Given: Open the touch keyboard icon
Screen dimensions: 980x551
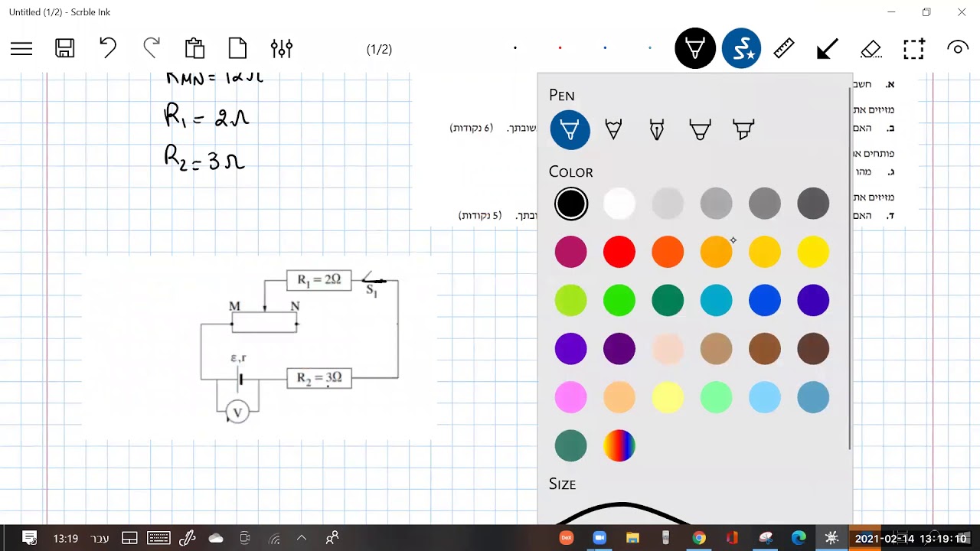Looking at the screenshot, I should (x=158, y=538).
